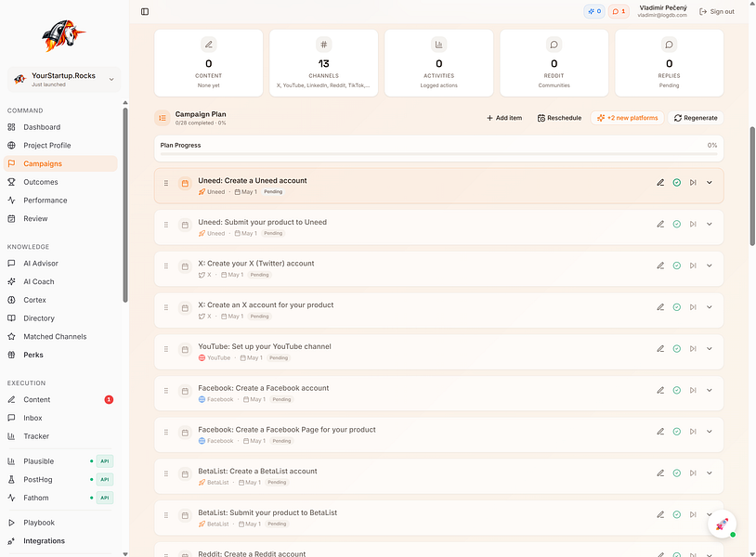This screenshot has height=557, width=756.
Task: Edit 'Create your X (Twitter) account'
Action: tap(660, 266)
